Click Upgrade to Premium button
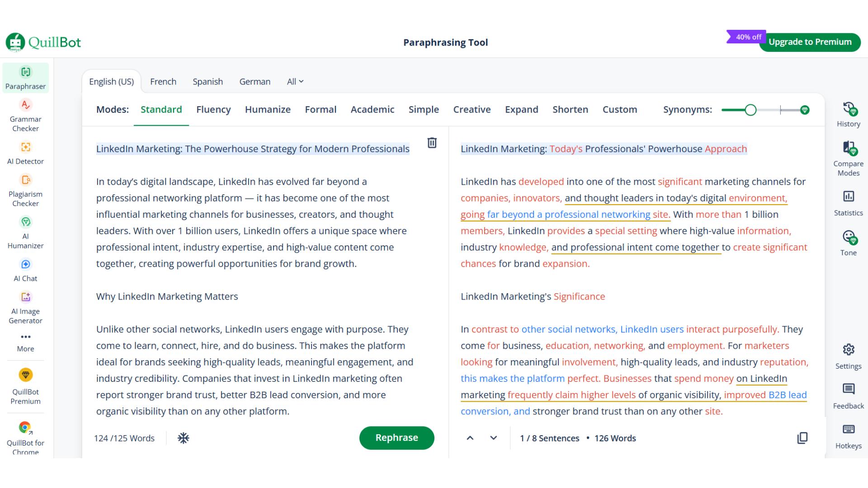This screenshot has height=488, width=868. click(x=810, y=42)
